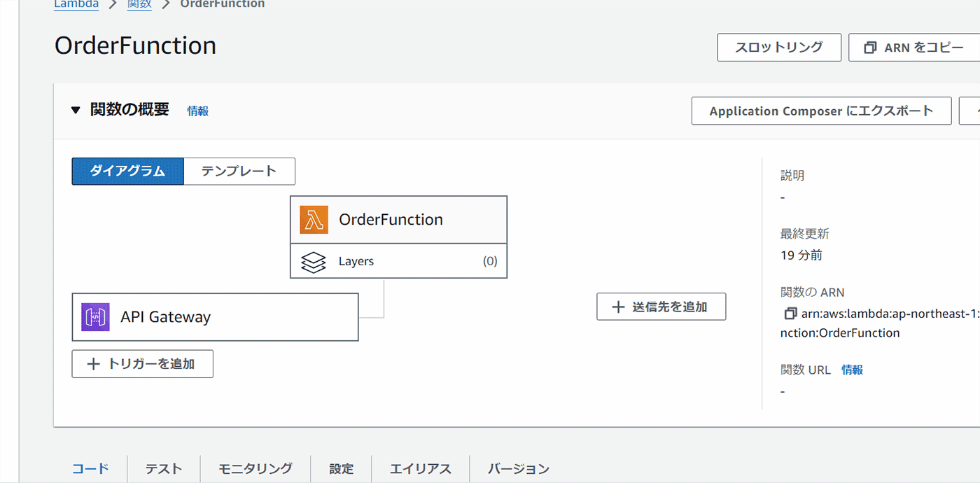The image size is (980, 483).
Task: Click the plus icon of 送信先を追加
Action: pyautogui.click(x=618, y=307)
